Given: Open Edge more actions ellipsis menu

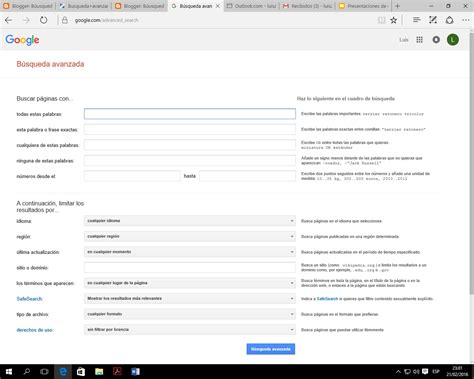Looking at the screenshot, I should tap(466, 20).
